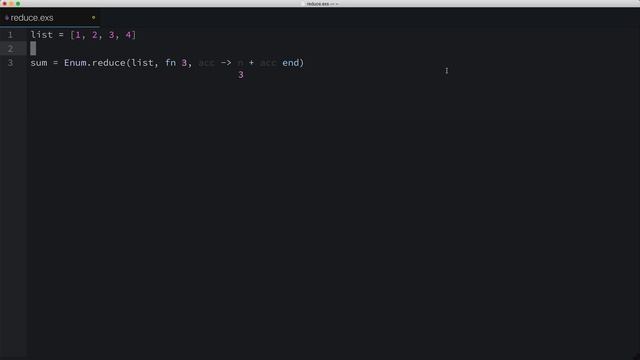
Task: Close the window with the red button
Action: tap(5, 4)
